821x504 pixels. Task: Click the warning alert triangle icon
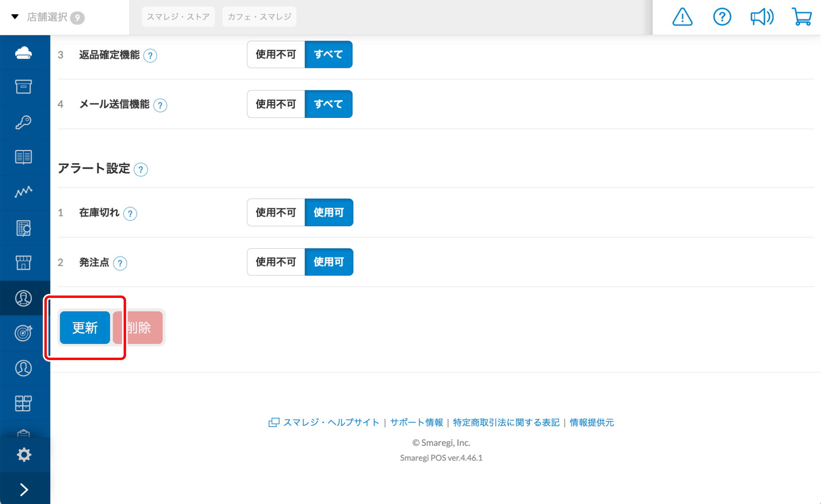682,17
